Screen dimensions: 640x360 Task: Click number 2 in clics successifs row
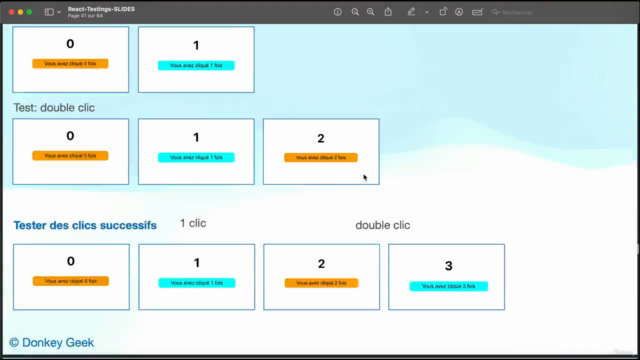[321, 264]
